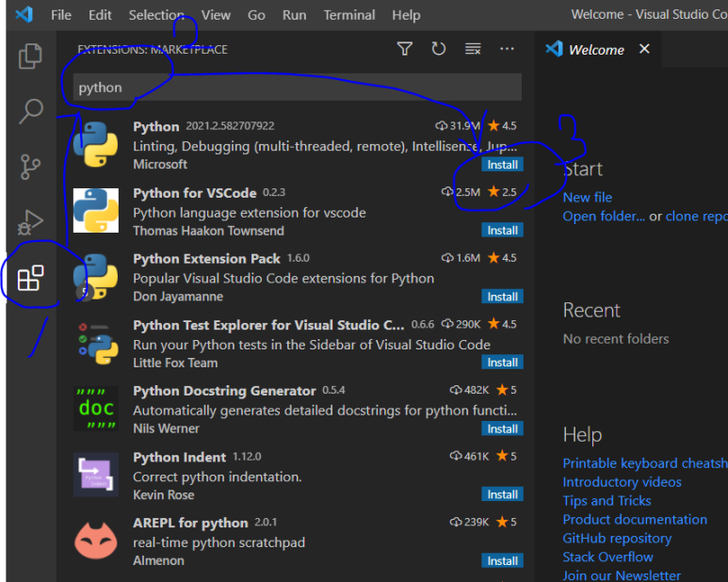Open the Edit menu
728x582 pixels.
(100, 15)
